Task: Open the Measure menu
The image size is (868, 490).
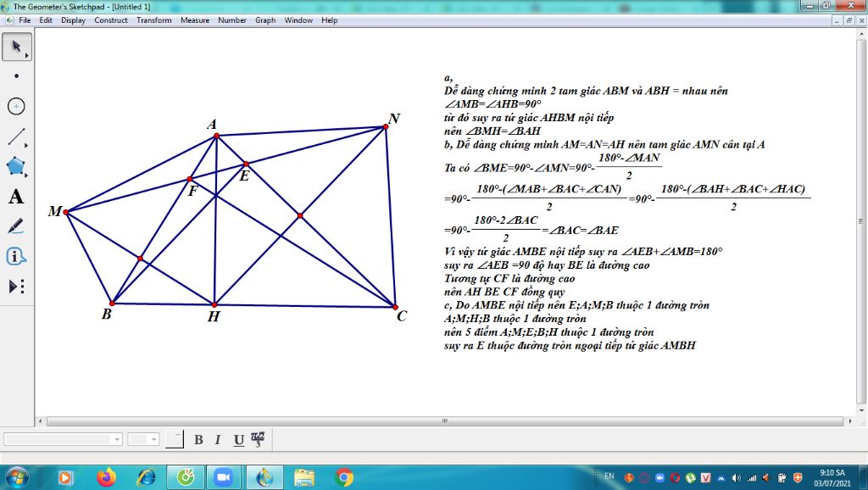Action: pyautogui.click(x=195, y=20)
